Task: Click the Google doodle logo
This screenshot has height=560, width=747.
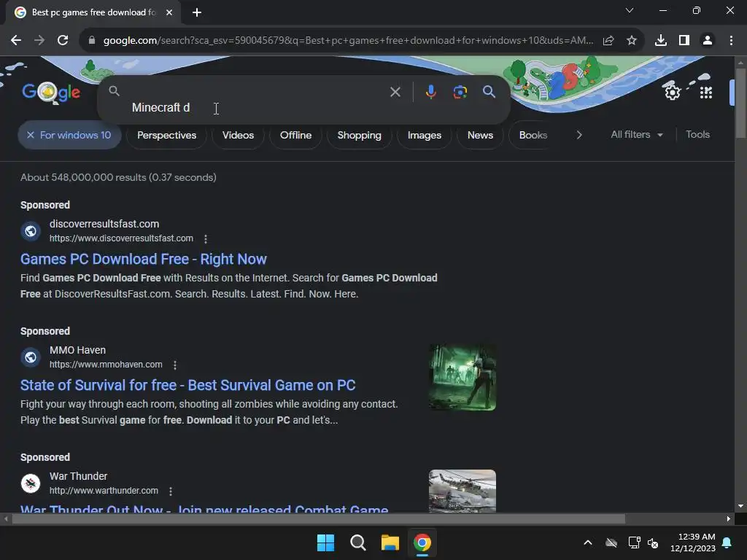Action: tap(51, 93)
